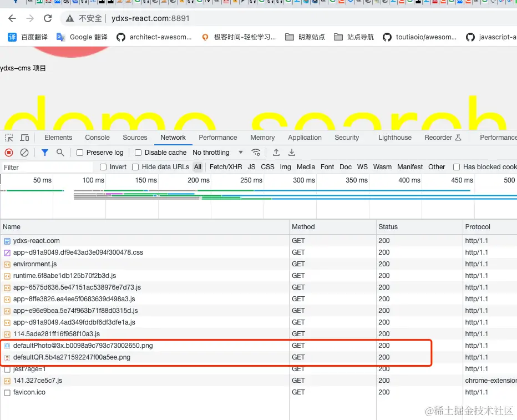
Task: Click the import HAR upload icon
Action: click(x=276, y=153)
